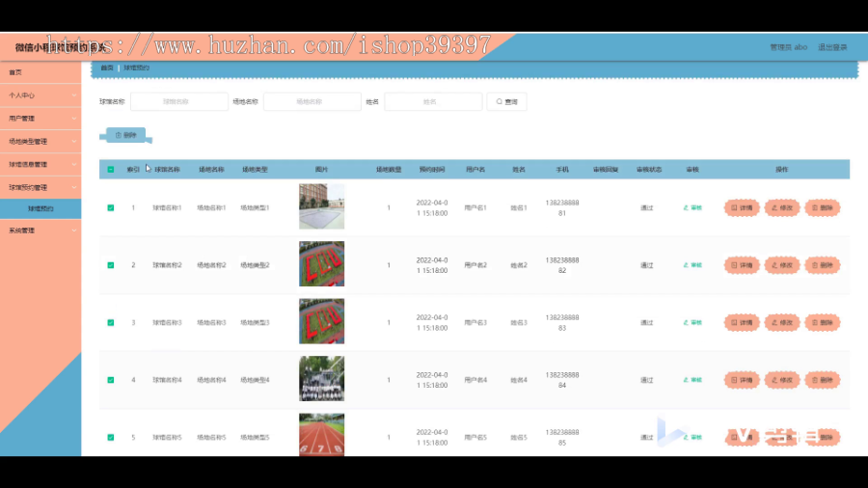Open 详情 for row 2
Viewport: 868px width, 488px height.
click(742, 265)
